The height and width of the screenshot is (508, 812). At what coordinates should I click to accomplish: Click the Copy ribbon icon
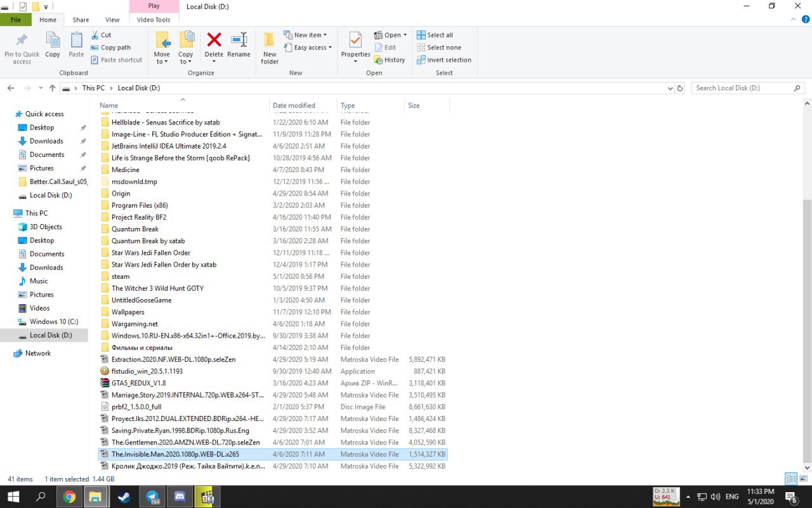pos(53,41)
